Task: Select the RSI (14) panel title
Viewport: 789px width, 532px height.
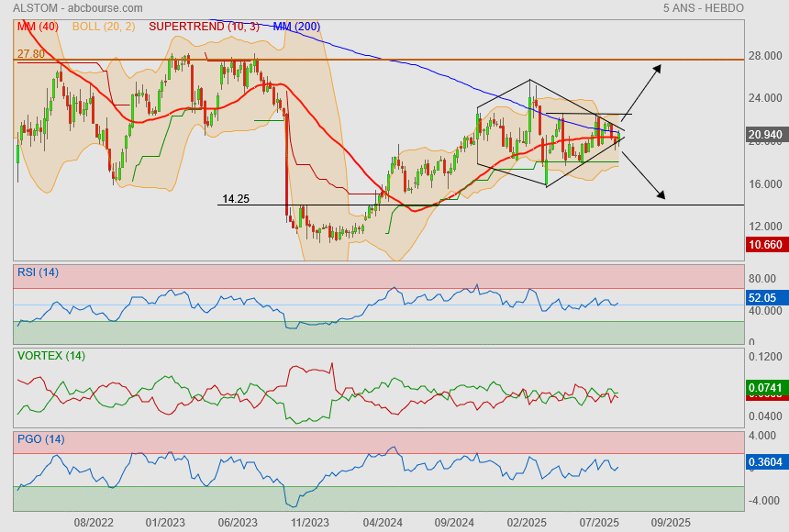Action: pos(38,272)
